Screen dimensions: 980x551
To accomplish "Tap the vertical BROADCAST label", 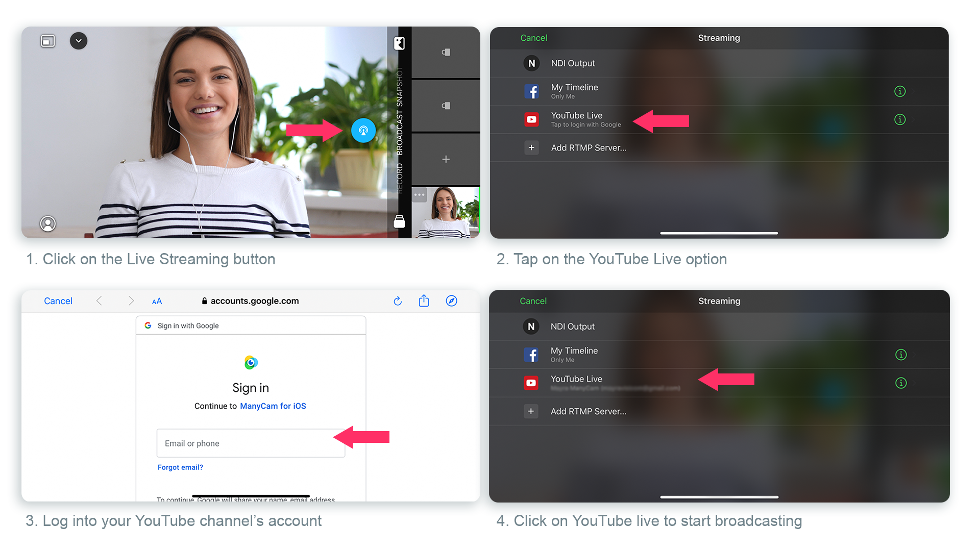I will pos(400,134).
